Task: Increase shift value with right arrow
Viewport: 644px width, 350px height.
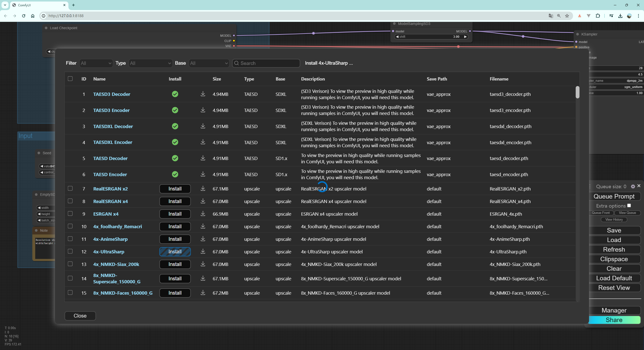Action: point(465,37)
